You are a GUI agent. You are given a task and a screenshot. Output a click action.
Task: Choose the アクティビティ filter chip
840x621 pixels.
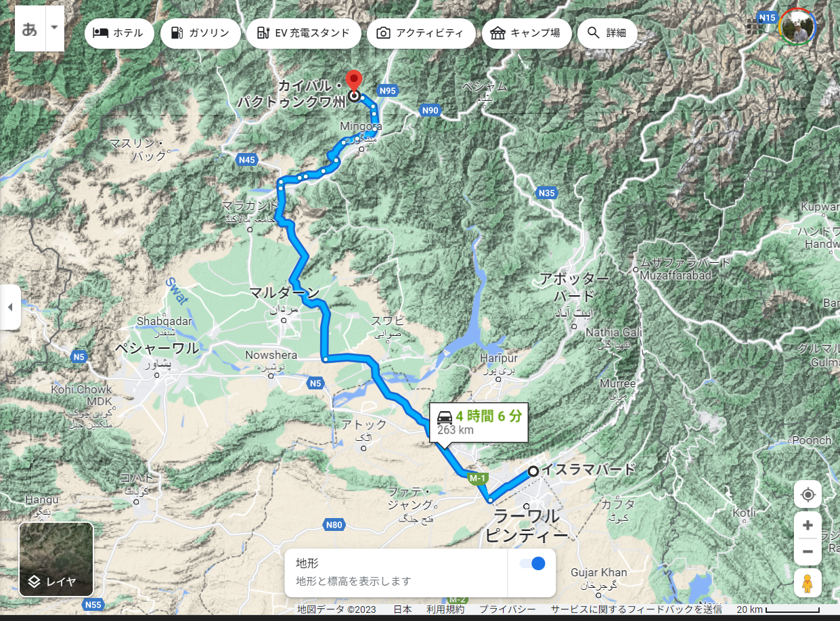(x=421, y=33)
